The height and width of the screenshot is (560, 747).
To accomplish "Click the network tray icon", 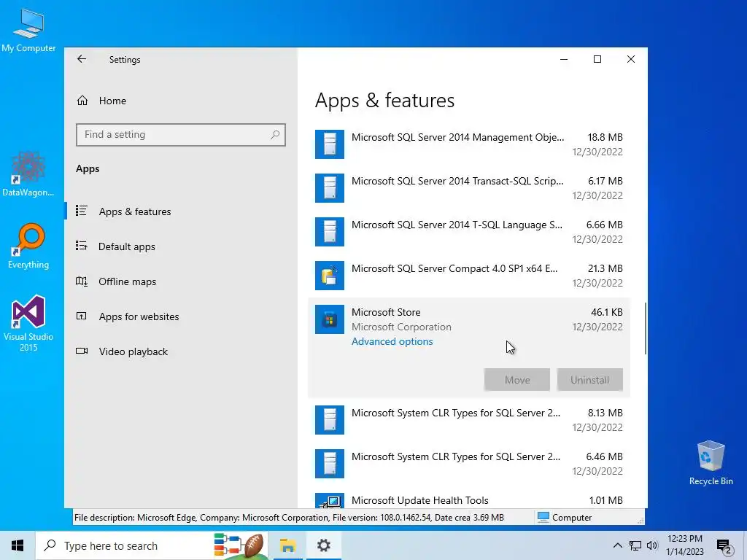I will coord(635,545).
